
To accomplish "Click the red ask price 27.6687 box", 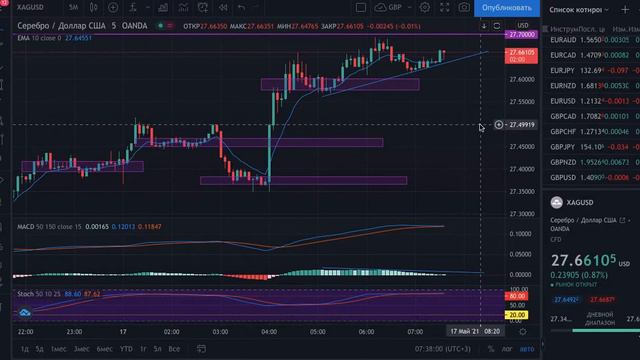I will coord(602,300).
